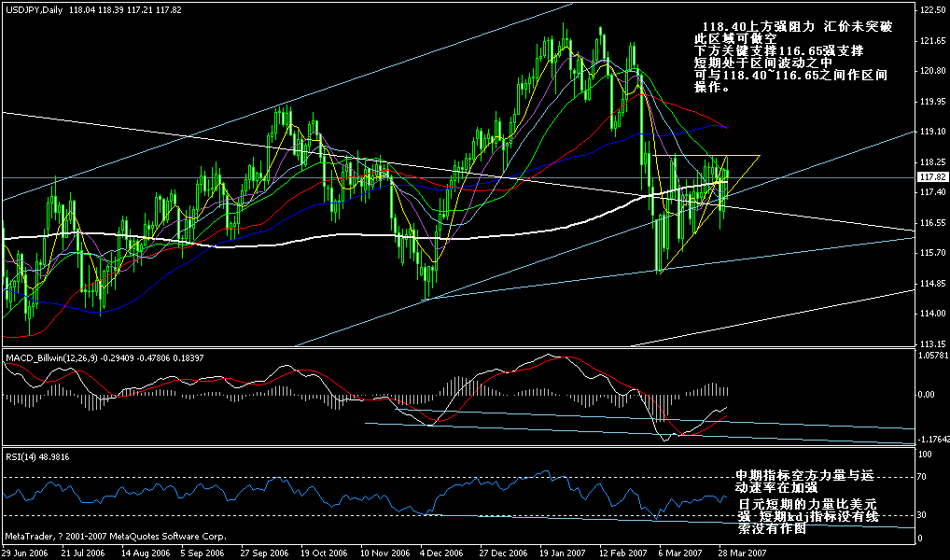The width and height of the screenshot is (950, 560).
Task: Click the 117.40 price scale label
Action: [x=932, y=192]
